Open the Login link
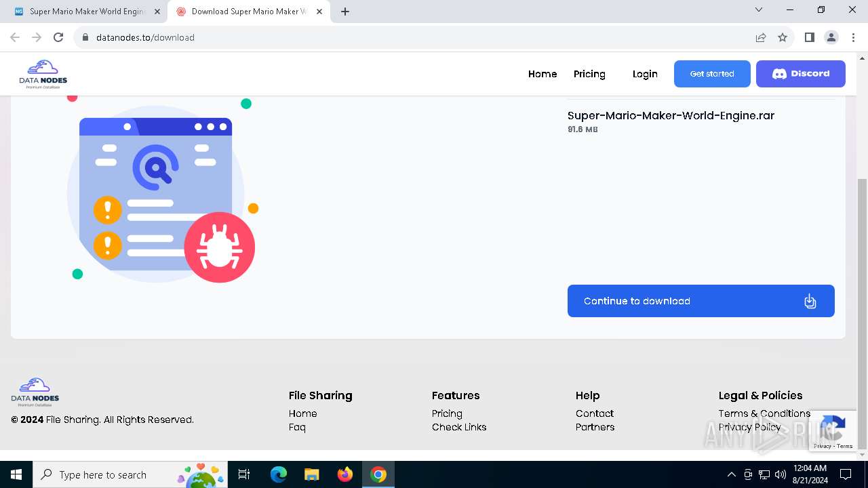Screen dimensions: 868x488 [645, 74]
